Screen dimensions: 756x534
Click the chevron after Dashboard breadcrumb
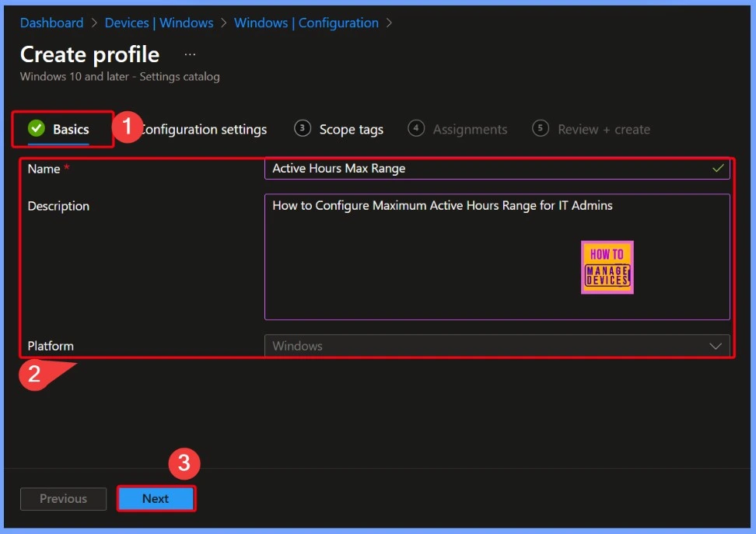[x=94, y=23]
